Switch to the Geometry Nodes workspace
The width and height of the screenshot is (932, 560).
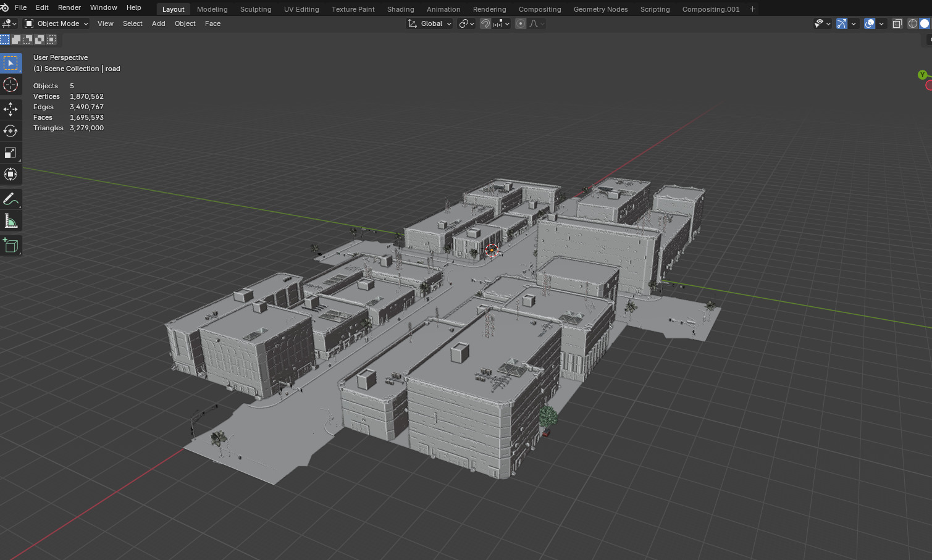[600, 9]
